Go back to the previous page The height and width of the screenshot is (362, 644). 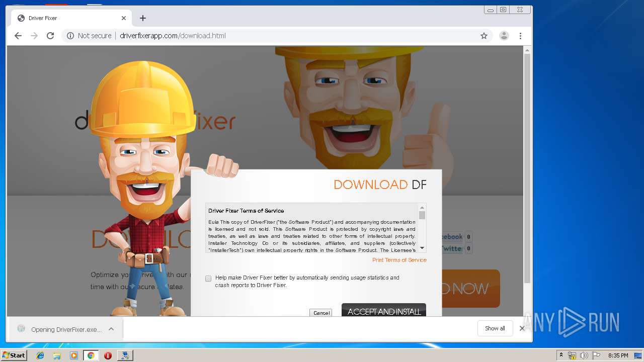(x=18, y=36)
